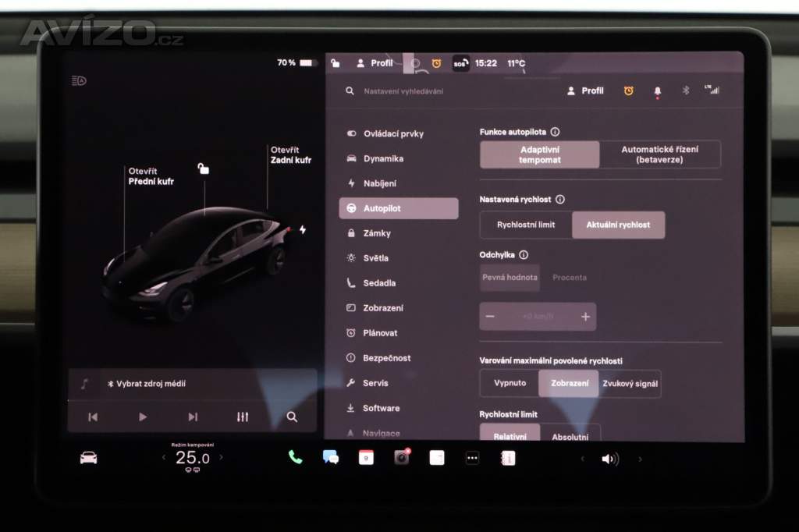Increase offset with the plus button

pos(585,317)
